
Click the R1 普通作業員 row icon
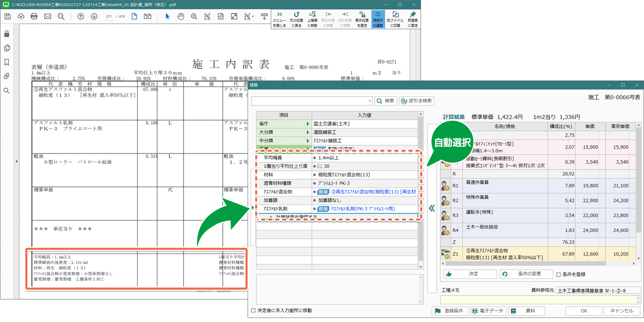pos(445,186)
